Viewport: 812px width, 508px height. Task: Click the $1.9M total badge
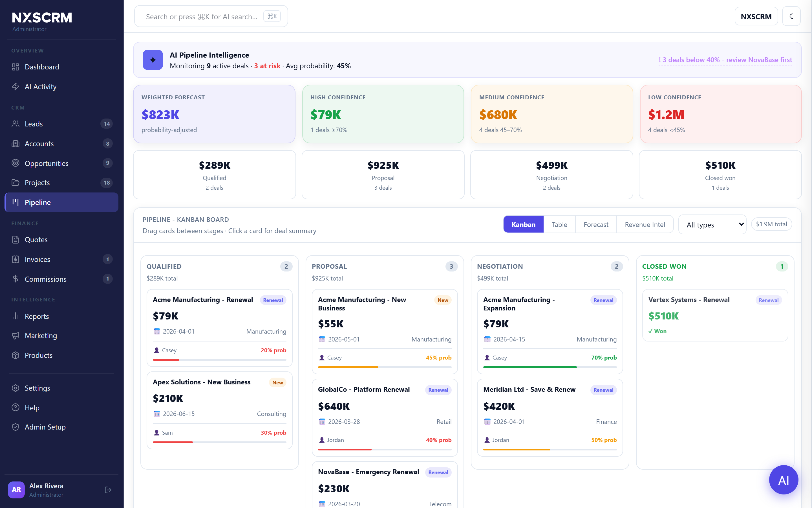pyautogui.click(x=771, y=224)
